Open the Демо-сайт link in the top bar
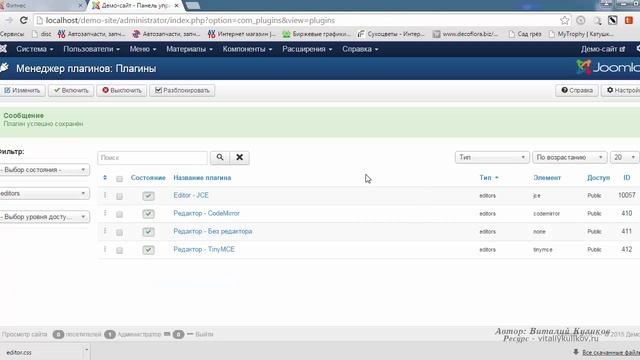Viewport: 640px width, 360px height. click(x=603, y=49)
